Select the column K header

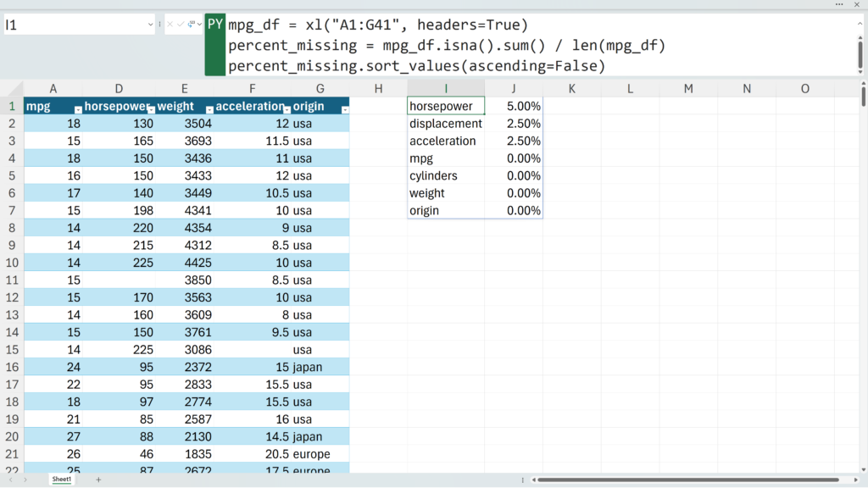coord(571,89)
